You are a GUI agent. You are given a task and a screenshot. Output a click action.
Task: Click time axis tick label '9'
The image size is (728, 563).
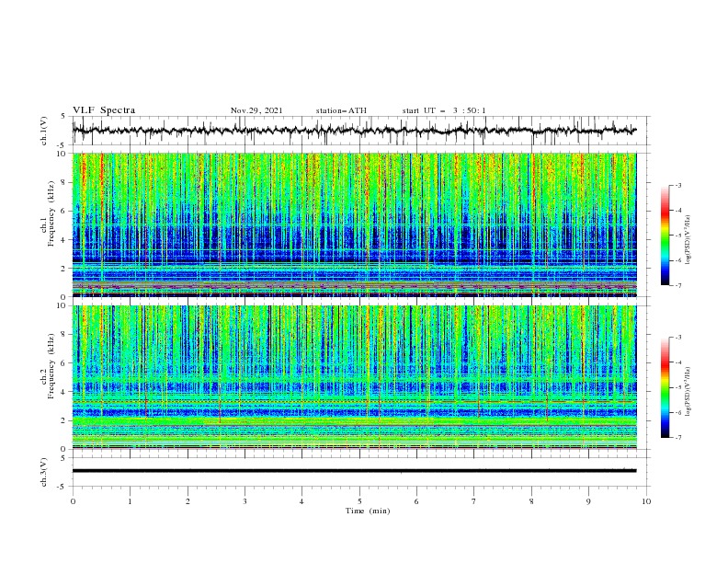[x=588, y=501]
